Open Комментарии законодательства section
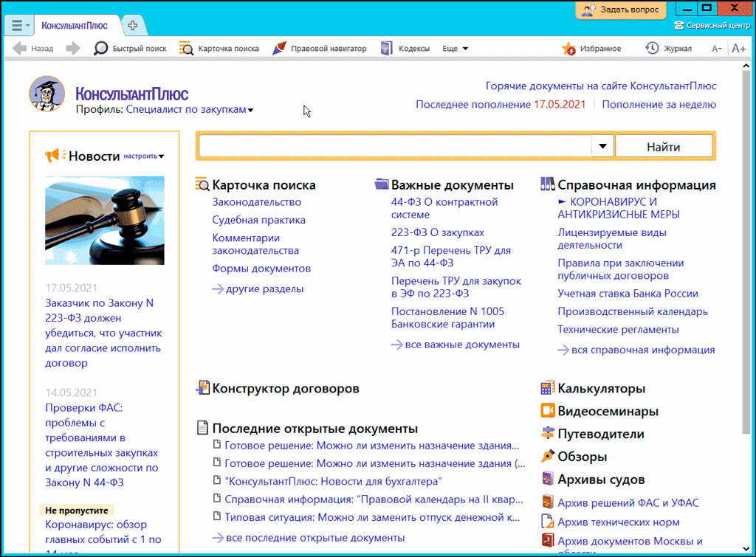This screenshot has width=756, height=557. pyautogui.click(x=255, y=243)
